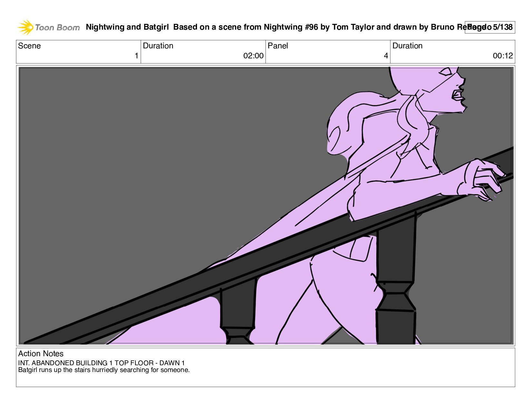Image resolution: width=532 pixels, height=411 pixels.
Task: Click the scene duration value '02:00'
Action: pyautogui.click(x=253, y=56)
